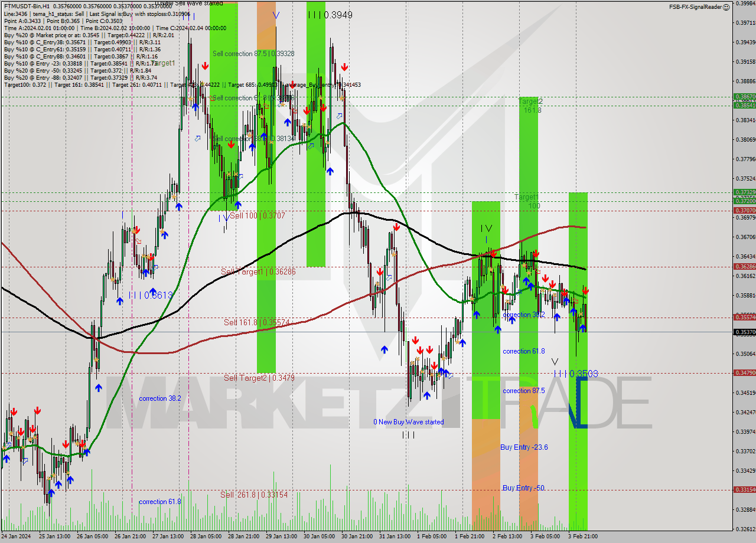Click the 0.33702 price axis value
Image resolution: width=756 pixels, height=543 pixels.
click(x=745, y=451)
